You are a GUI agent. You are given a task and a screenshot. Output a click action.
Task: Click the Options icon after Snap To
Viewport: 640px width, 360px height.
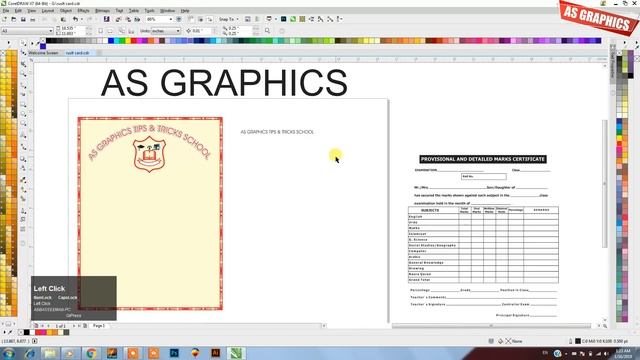(x=247, y=19)
